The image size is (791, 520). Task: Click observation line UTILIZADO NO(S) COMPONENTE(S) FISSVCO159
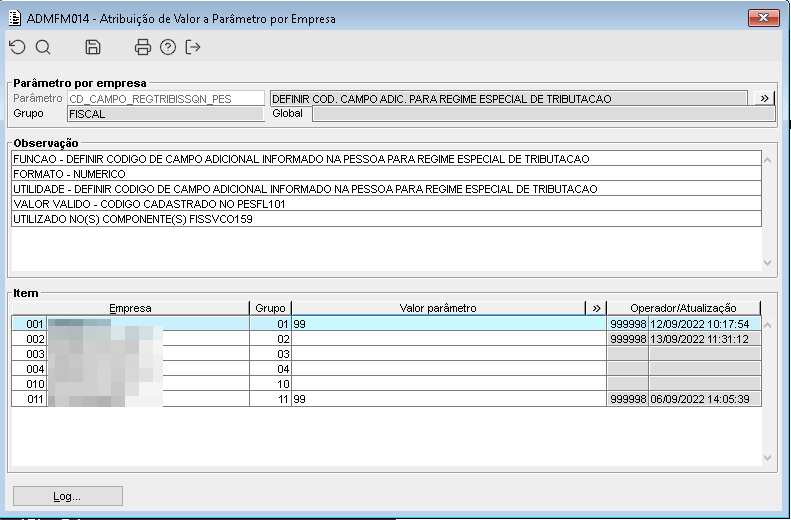(x=386, y=219)
